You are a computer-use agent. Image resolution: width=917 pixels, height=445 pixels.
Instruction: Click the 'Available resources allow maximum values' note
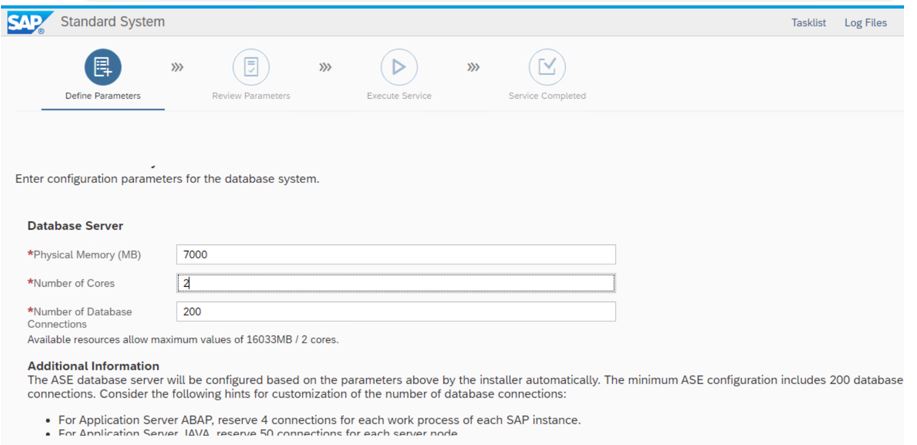click(x=183, y=340)
